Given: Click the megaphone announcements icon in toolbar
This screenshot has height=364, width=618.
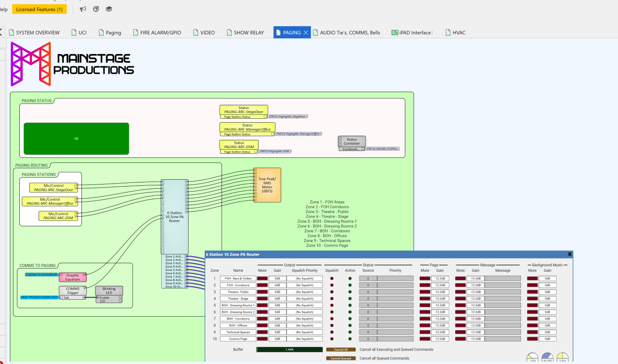Looking at the screenshot, I should 83,9.
